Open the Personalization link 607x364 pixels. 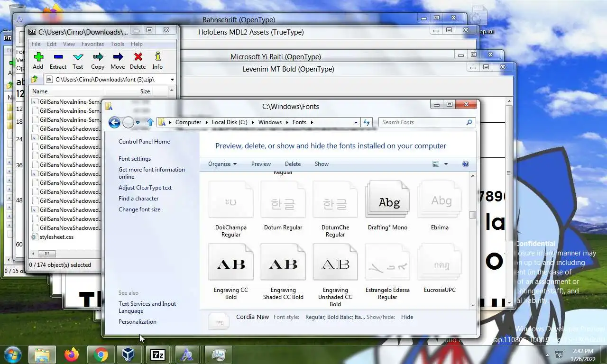(x=138, y=322)
